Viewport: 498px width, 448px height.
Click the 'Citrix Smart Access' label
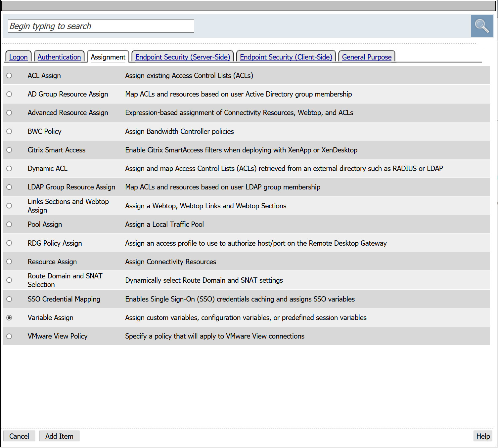[57, 150]
